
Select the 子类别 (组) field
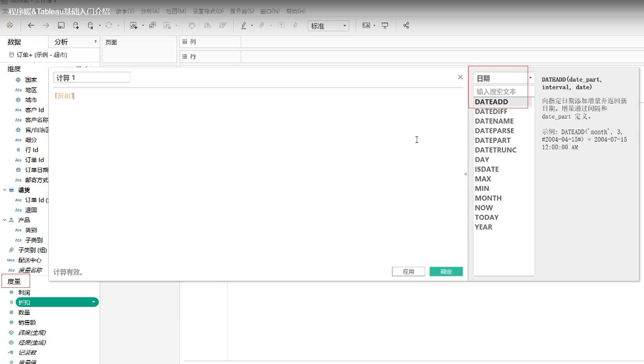click(x=32, y=250)
